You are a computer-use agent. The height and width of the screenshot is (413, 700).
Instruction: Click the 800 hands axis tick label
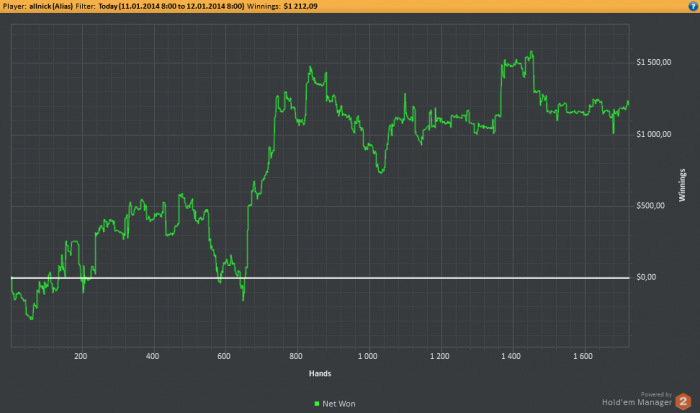296,356
